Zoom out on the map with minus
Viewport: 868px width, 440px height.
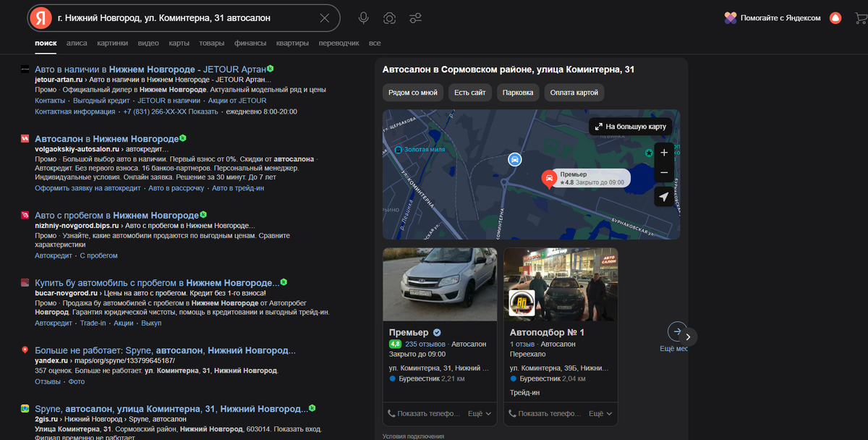click(x=664, y=172)
